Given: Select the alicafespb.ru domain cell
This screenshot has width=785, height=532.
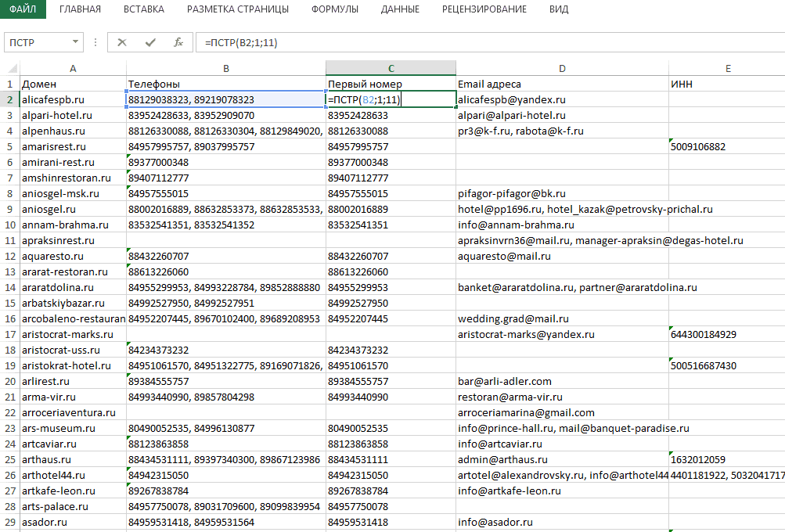Looking at the screenshot, I should (73, 99).
